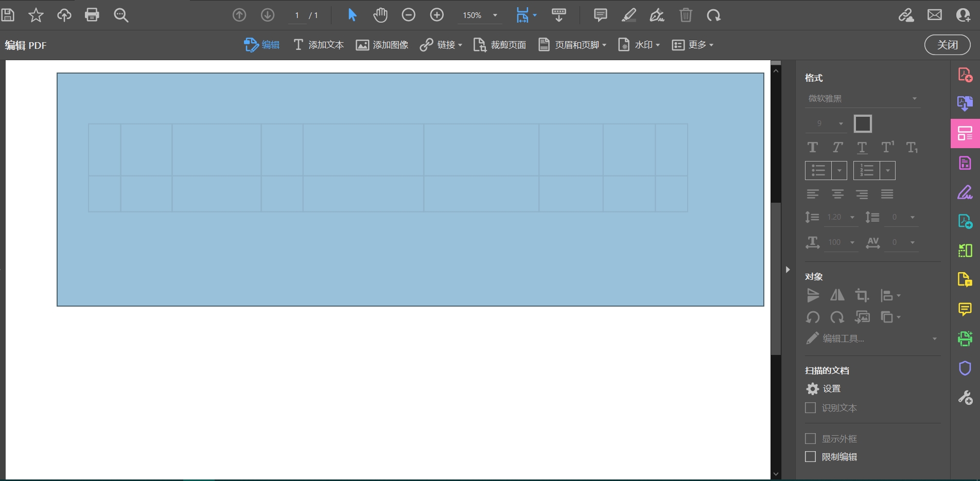Open the 微软雅黑 font dropdown
The image size is (980, 481).
point(863,98)
